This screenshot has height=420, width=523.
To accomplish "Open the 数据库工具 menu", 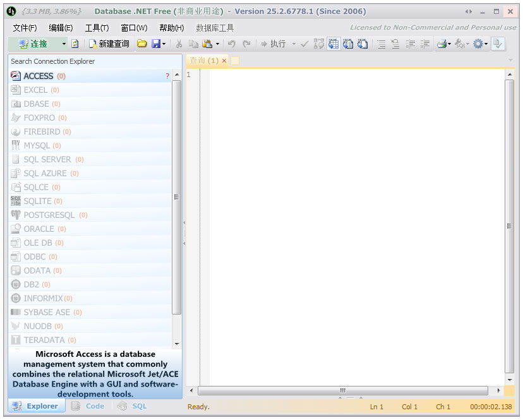I will 215,28.
